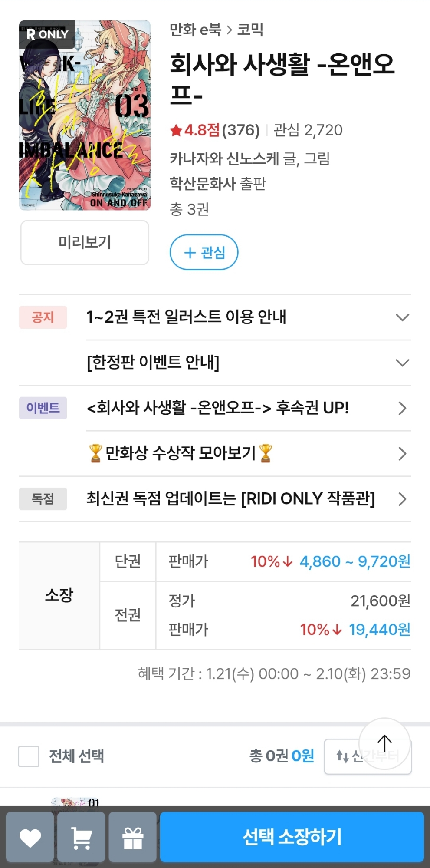Screen dimensions: 430x868
Task: Tap the gift present icon
Action: pos(132,837)
